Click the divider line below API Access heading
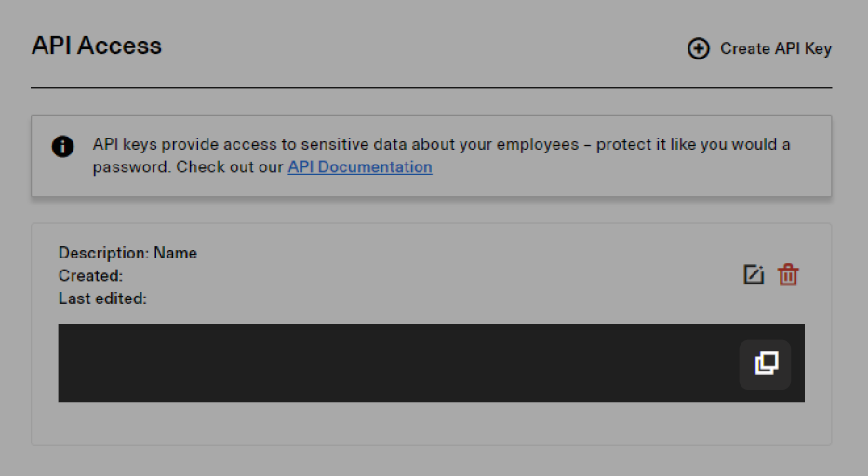868x476 pixels. point(431,88)
